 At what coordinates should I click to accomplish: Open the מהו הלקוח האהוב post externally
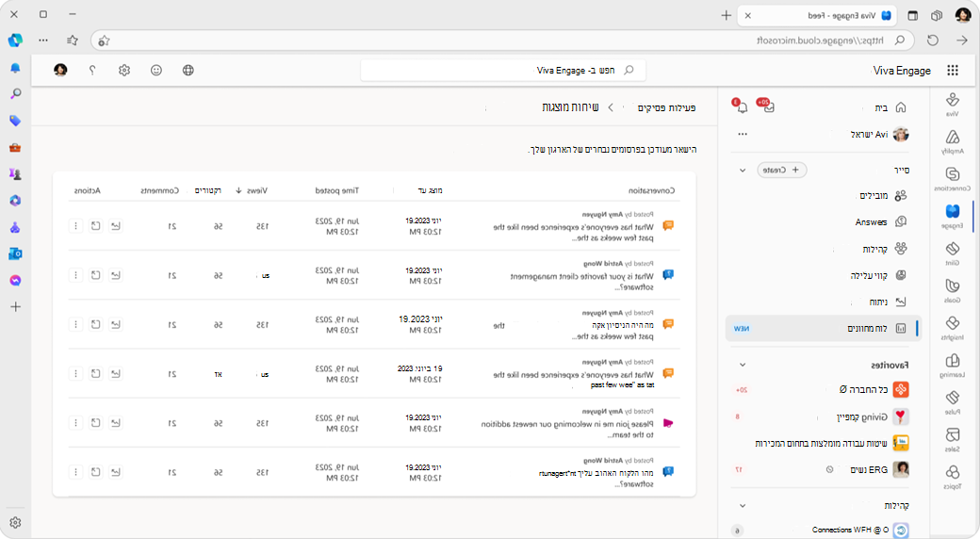[95, 472]
